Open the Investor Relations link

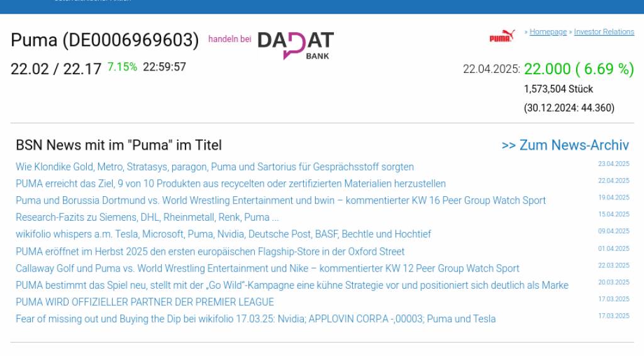[604, 32]
